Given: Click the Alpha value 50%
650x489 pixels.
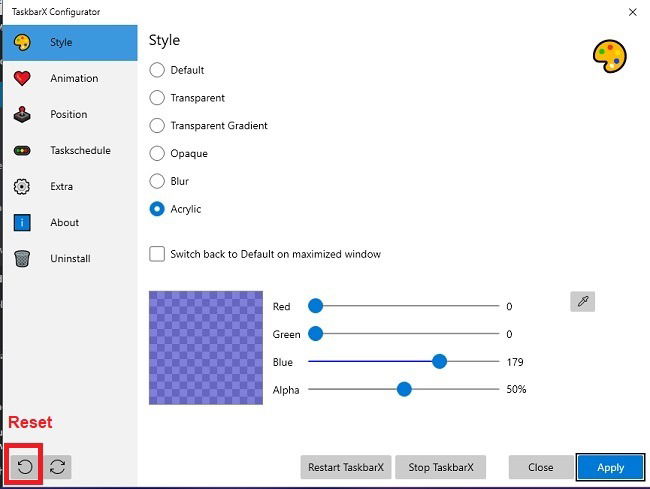Looking at the screenshot, I should coord(516,389).
